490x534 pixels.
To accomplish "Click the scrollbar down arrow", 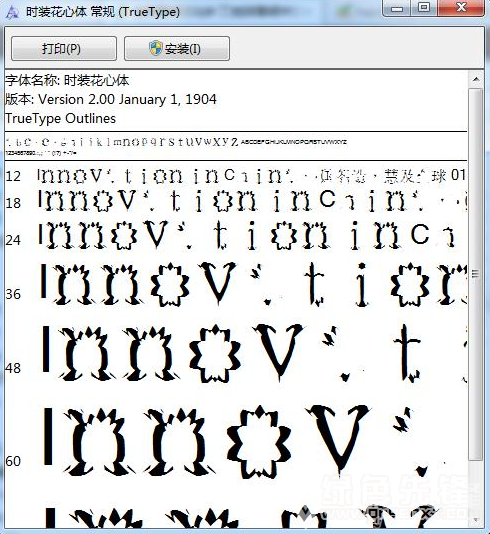I will pyautogui.click(x=476, y=520).
